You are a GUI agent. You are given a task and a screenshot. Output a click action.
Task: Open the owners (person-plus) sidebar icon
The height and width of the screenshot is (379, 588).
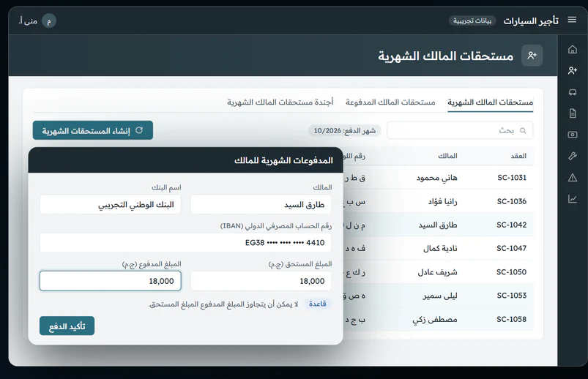572,70
